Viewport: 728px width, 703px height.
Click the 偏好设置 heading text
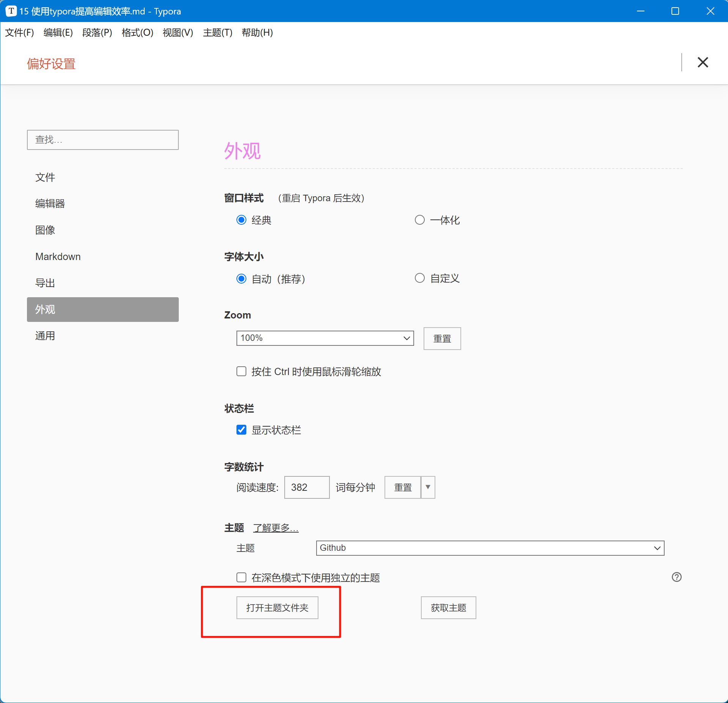point(51,64)
